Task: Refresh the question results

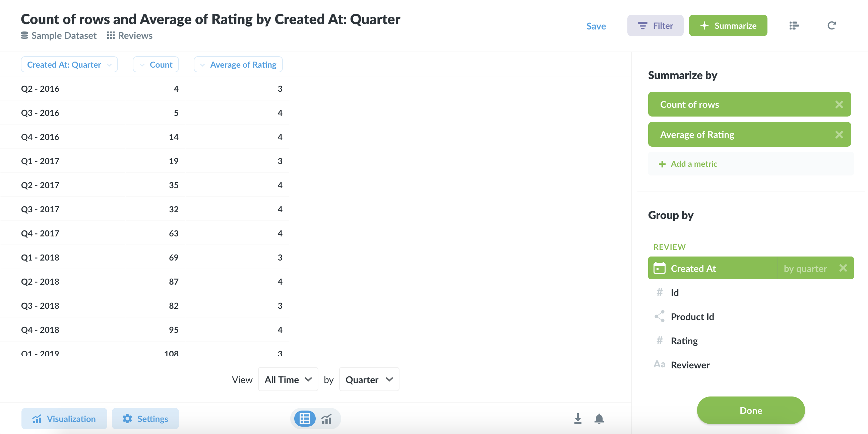Action: point(831,25)
